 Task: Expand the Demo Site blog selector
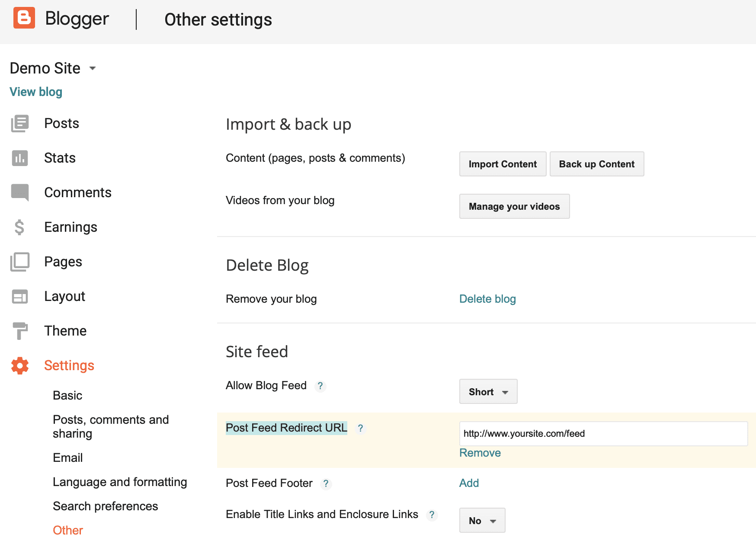[x=93, y=68]
